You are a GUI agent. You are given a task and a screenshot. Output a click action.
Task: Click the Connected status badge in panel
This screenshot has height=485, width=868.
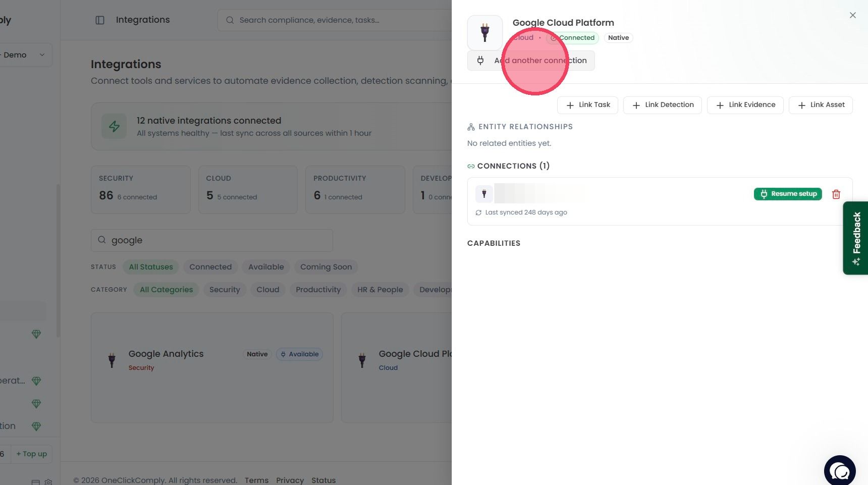pos(572,38)
